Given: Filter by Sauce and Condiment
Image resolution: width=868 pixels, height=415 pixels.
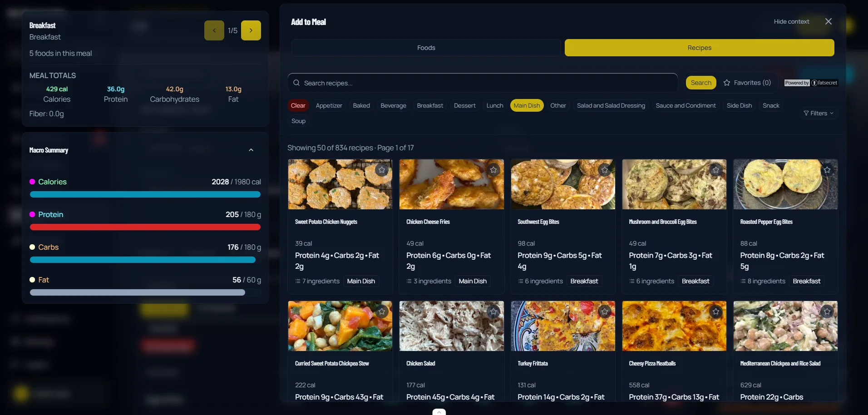Looking at the screenshot, I should 686,105.
